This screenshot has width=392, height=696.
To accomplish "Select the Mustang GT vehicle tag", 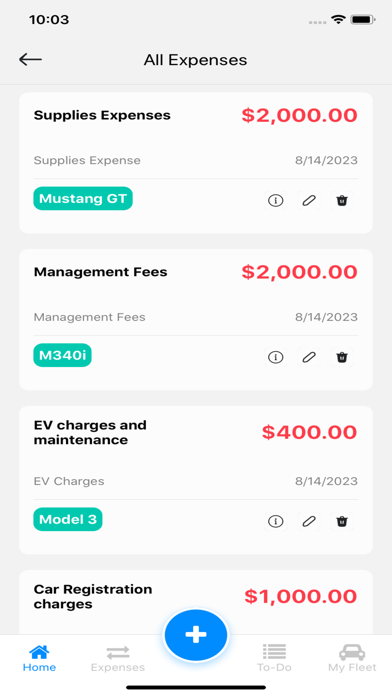I will point(83,198).
